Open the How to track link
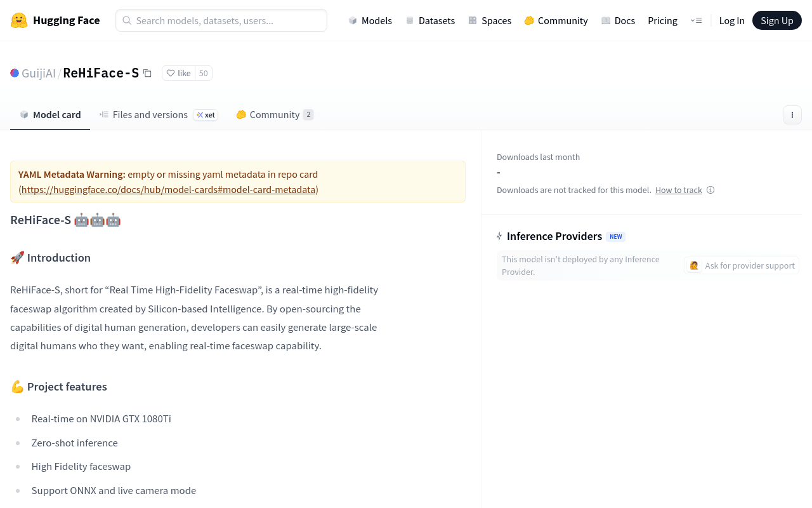The image size is (812, 508). (x=679, y=190)
